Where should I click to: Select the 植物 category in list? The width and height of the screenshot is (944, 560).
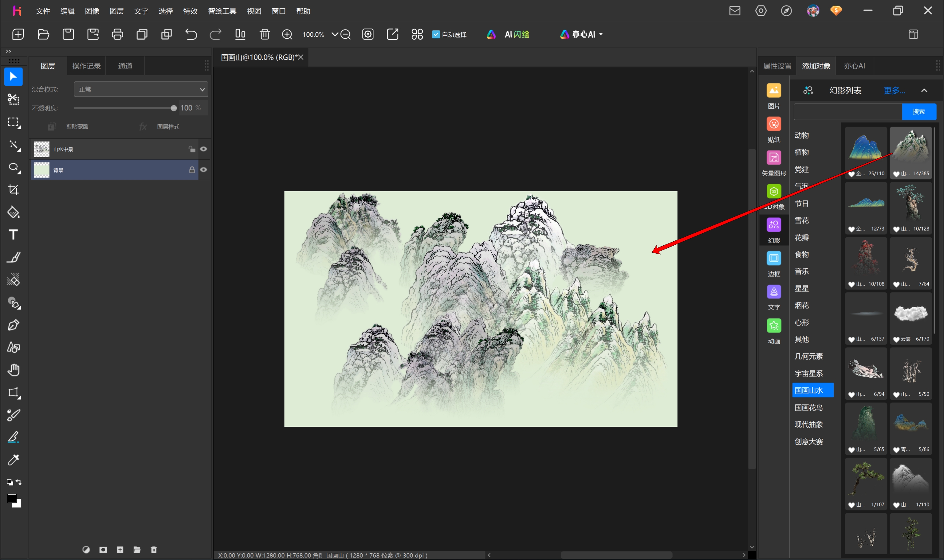click(x=801, y=153)
